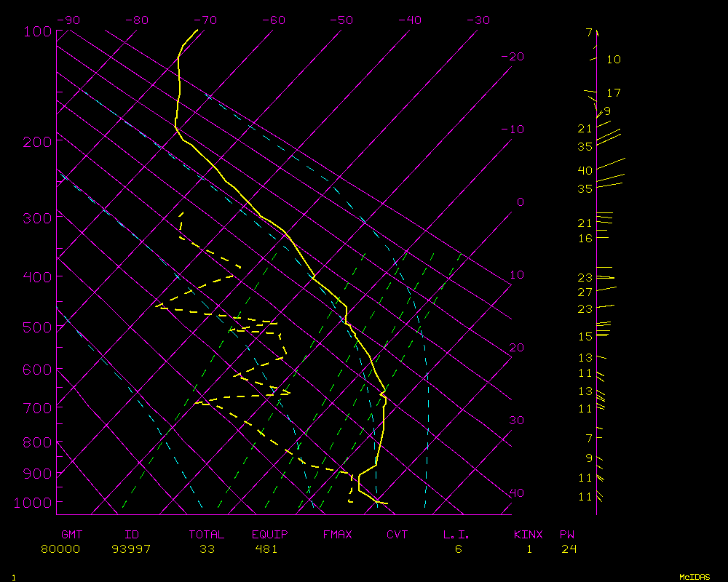The image size is (728, 582).
Task: Click the McIDAS text at bottom right
Action: point(695,577)
